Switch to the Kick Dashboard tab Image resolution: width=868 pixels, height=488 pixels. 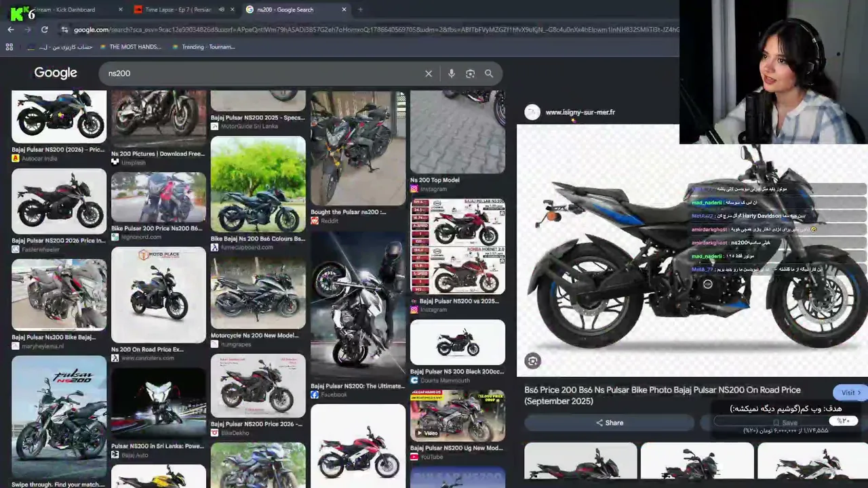tap(64, 9)
